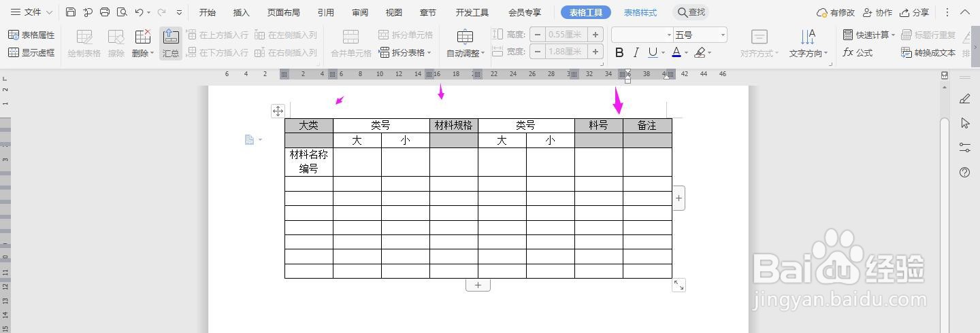
Task: Click Split Cells (拆分单元格)
Action: (x=406, y=35)
